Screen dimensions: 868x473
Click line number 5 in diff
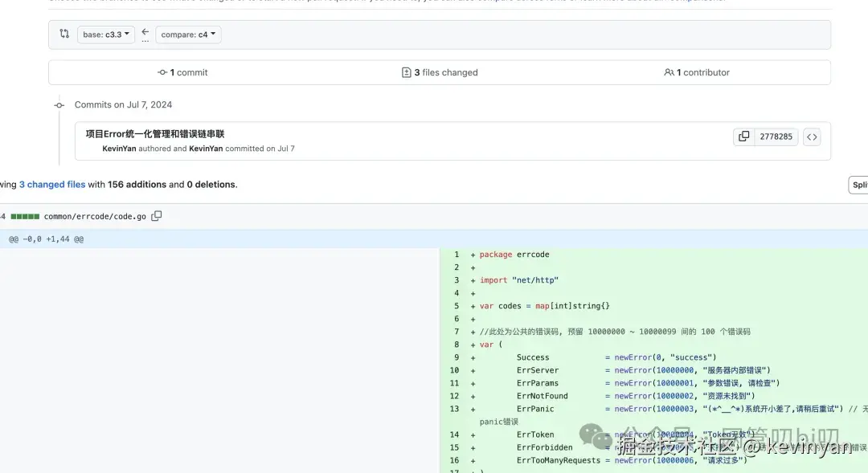(457, 306)
